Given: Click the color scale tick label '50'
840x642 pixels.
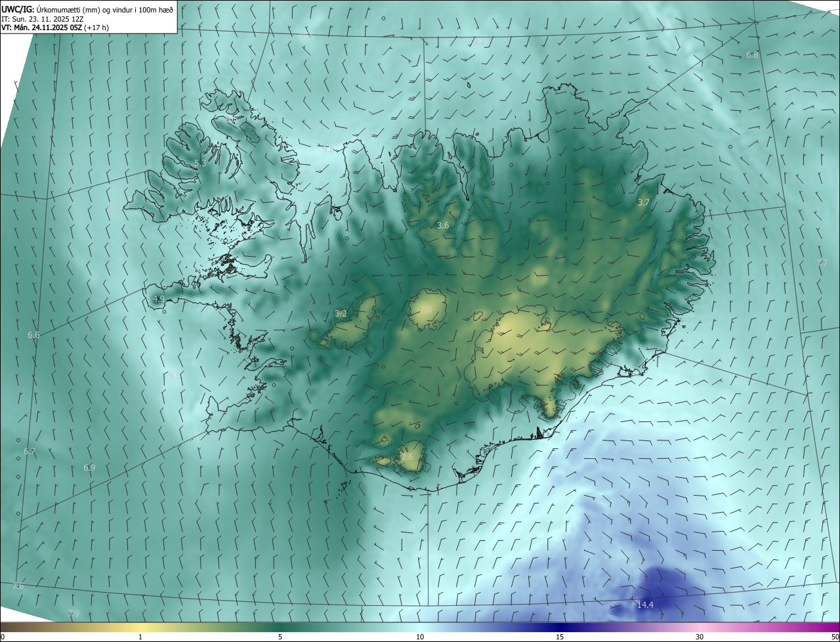Looking at the screenshot, I should click(x=835, y=637).
